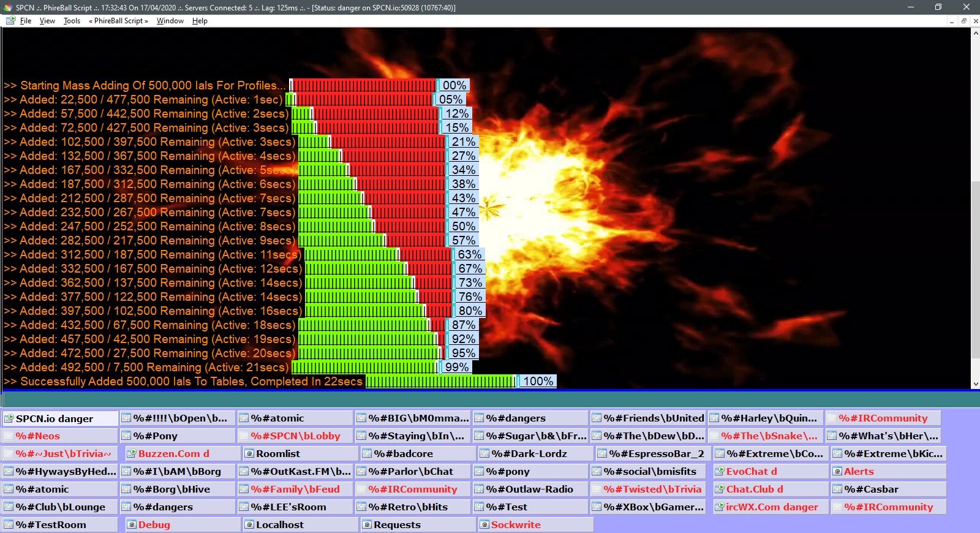The height and width of the screenshot is (533, 980).
Task: Click the scrollbar down arrow in chat window
Action: click(x=975, y=384)
